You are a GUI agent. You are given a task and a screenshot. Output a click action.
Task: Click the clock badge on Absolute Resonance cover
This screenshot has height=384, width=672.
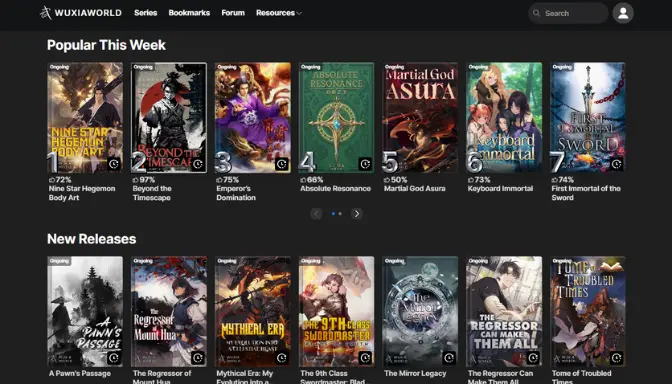click(x=365, y=164)
